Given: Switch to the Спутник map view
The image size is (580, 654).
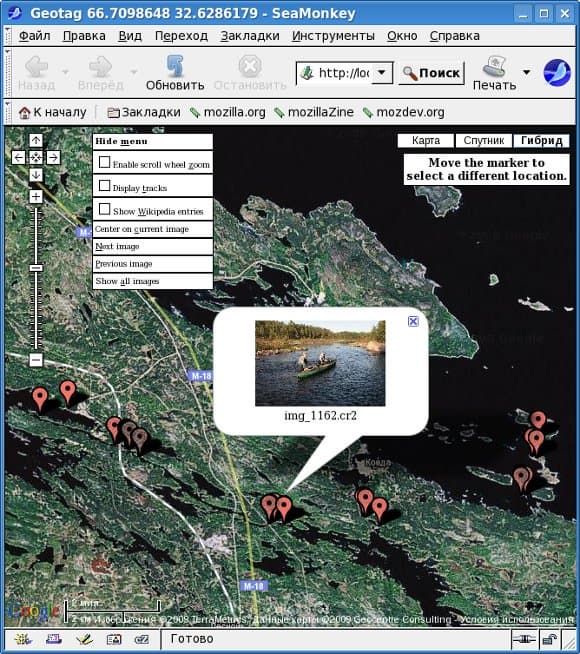Looking at the screenshot, I should point(484,141).
